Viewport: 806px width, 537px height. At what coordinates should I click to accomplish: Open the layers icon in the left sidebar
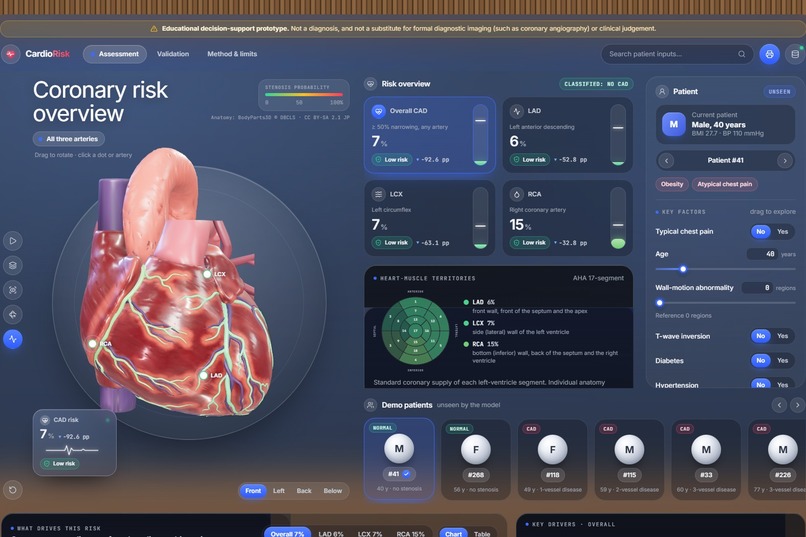tap(13, 265)
